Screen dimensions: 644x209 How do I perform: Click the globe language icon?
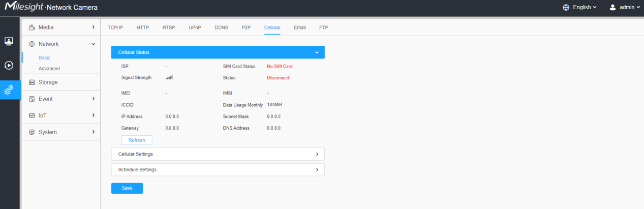566,8
